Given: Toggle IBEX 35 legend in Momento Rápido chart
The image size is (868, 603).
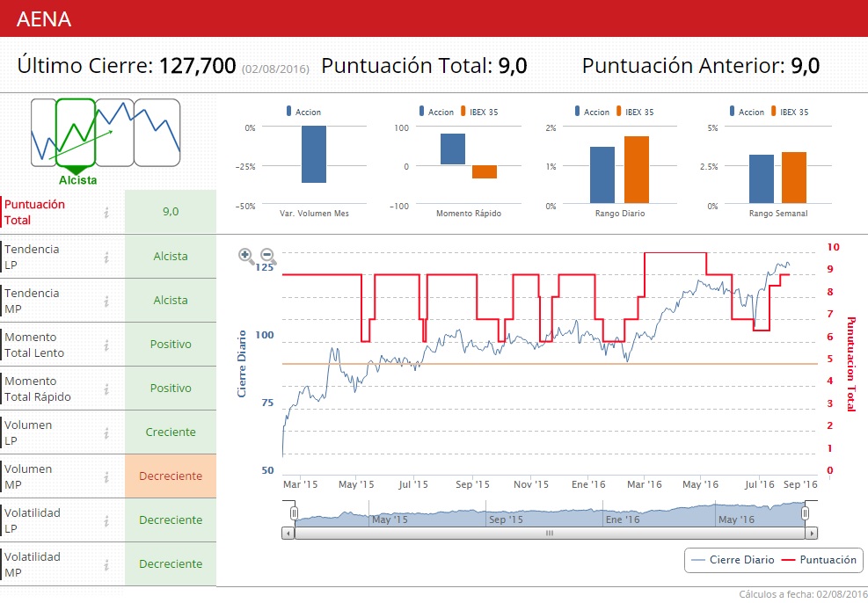Looking at the screenshot, I should 479,112.
